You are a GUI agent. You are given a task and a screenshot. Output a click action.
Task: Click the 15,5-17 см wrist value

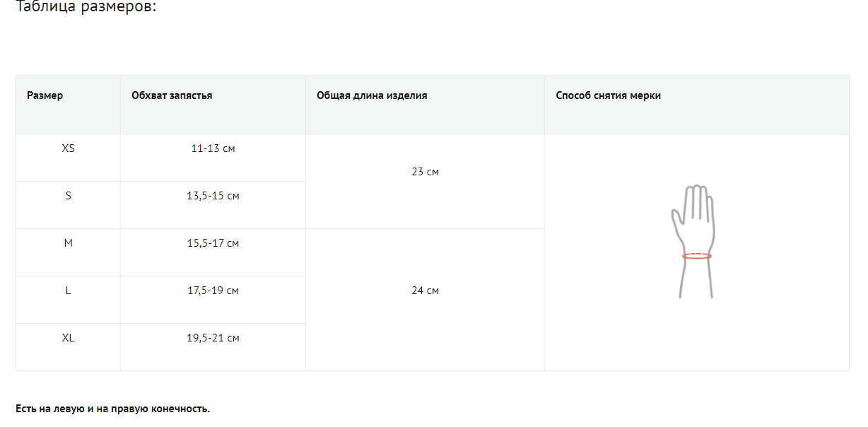click(213, 243)
